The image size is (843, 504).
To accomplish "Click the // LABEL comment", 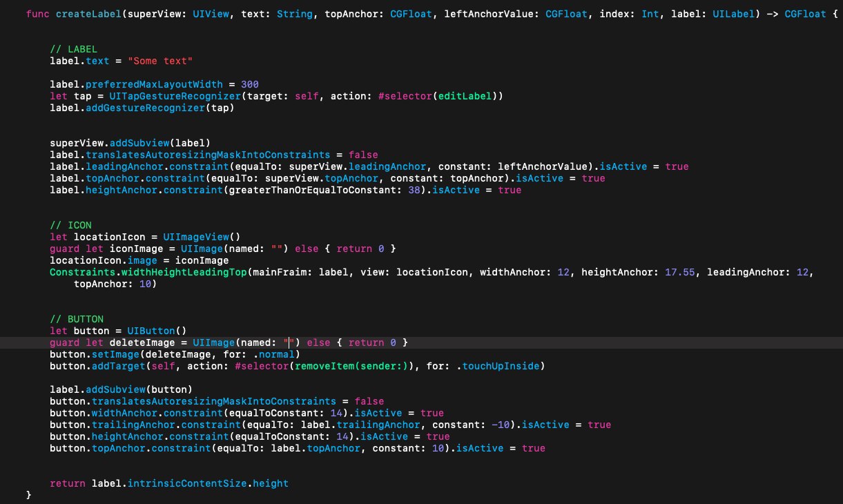I will 73,49.
